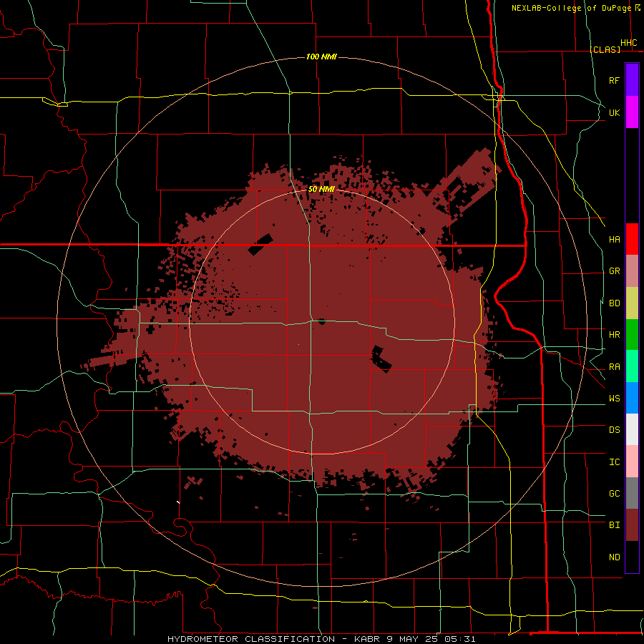This screenshot has height=644, width=644.
Task: Click the IC legend label
Action: (615, 462)
